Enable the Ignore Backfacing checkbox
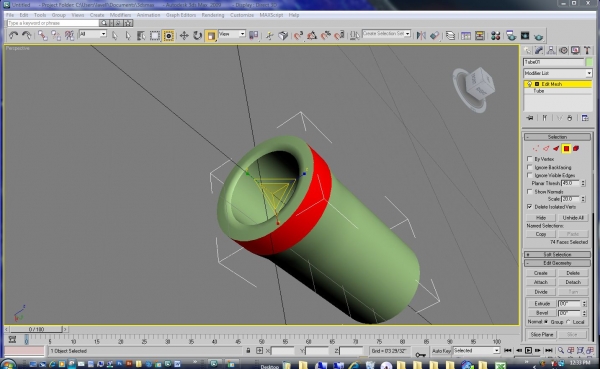 click(530, 167)
